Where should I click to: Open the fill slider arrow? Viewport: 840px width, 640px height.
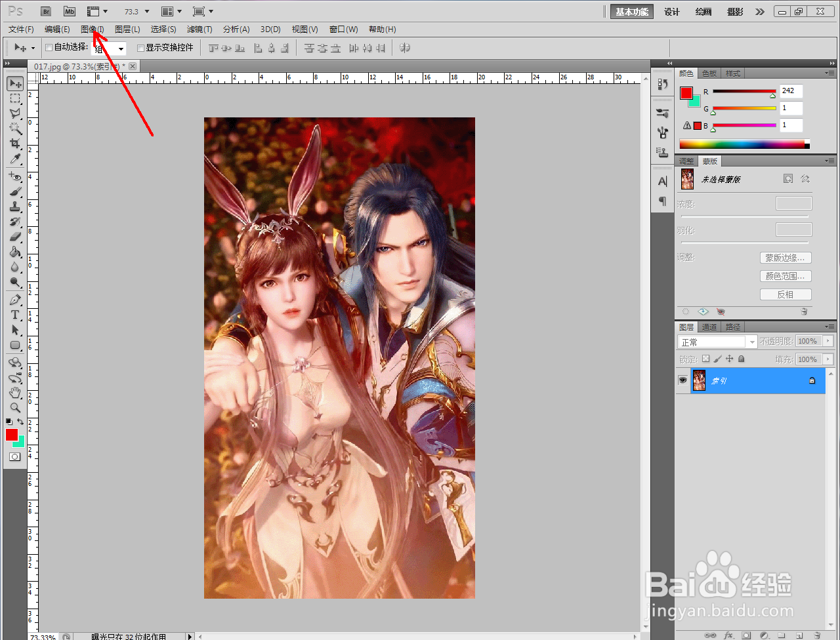(828, 359)
